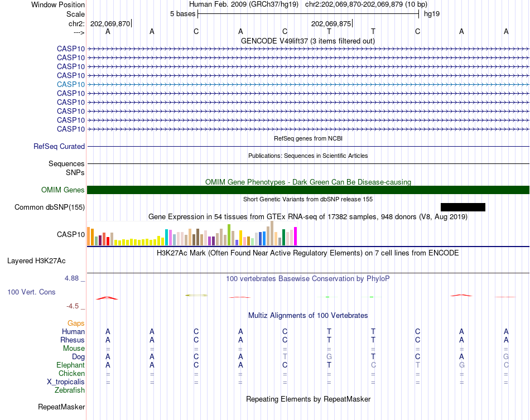Image resolution: width=530 pixels, height=420 pixels.
Task: Click the gray G in Elephant row
Action: [x=462, y=365]
